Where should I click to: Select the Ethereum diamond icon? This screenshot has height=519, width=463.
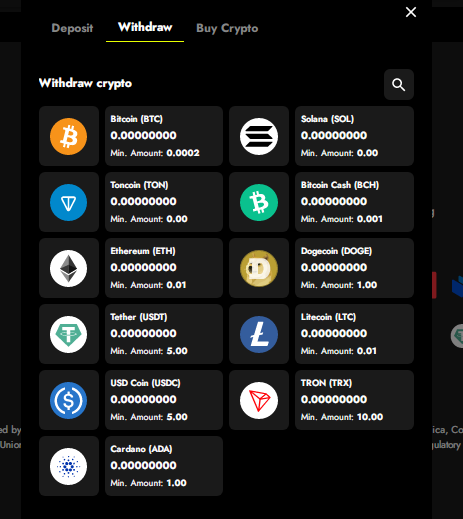68,268
